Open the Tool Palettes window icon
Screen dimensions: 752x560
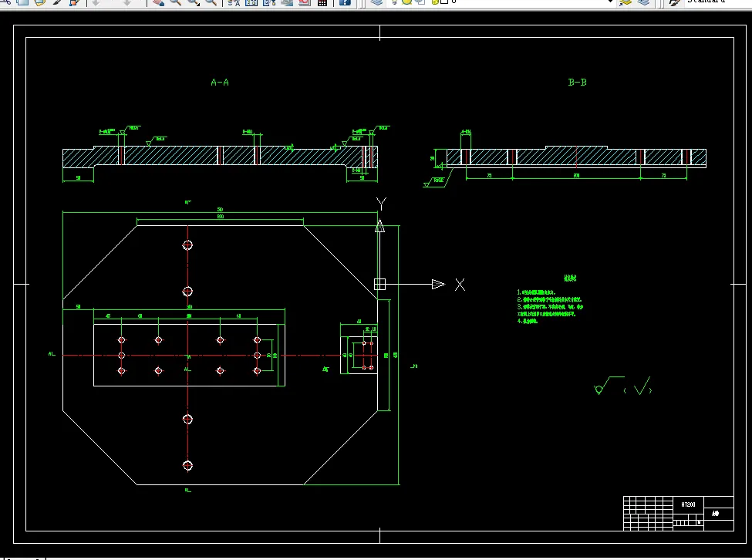[269, 2]
